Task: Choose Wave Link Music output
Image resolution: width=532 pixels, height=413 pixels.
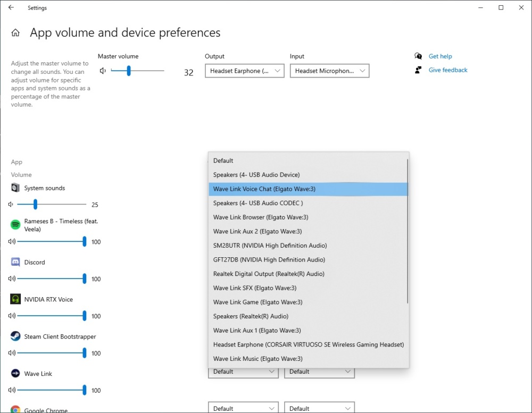Action: [308, 359]
